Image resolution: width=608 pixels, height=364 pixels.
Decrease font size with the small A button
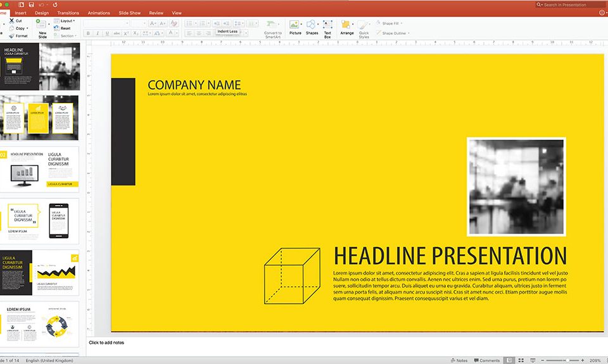coord(163,23)
